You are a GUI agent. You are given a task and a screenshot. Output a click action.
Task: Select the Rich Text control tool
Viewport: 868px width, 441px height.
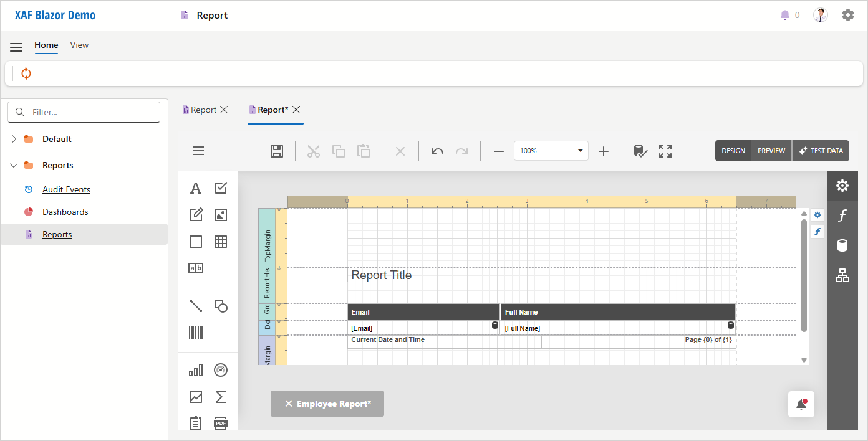click(196, 215)
